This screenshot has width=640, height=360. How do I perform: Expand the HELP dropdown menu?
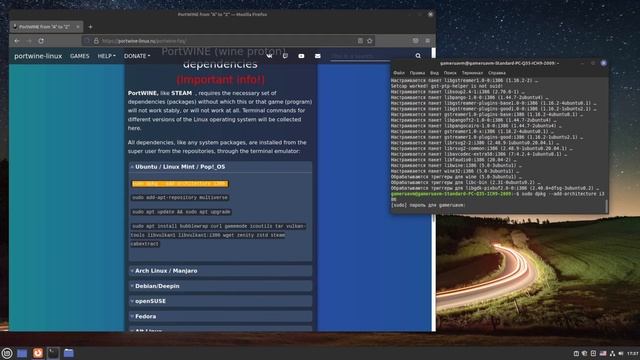point(106,56)
